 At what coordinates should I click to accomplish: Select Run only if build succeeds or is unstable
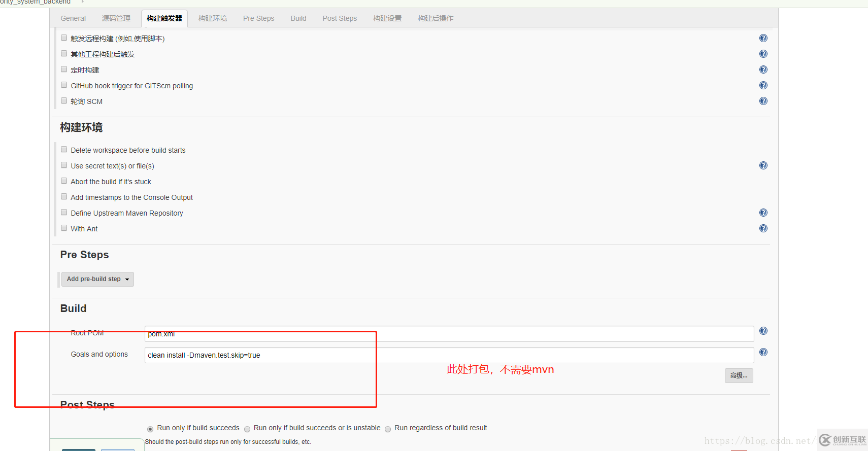[247, 429]
